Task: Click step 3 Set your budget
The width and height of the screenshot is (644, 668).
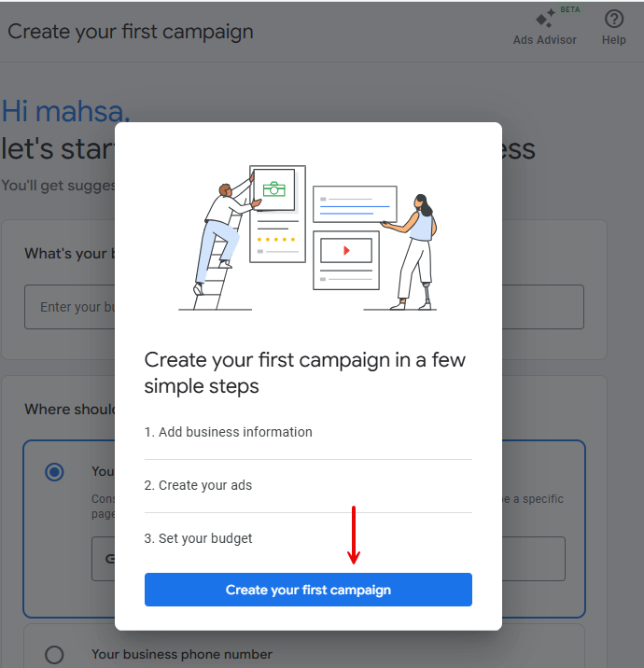Action: (198, 538)
